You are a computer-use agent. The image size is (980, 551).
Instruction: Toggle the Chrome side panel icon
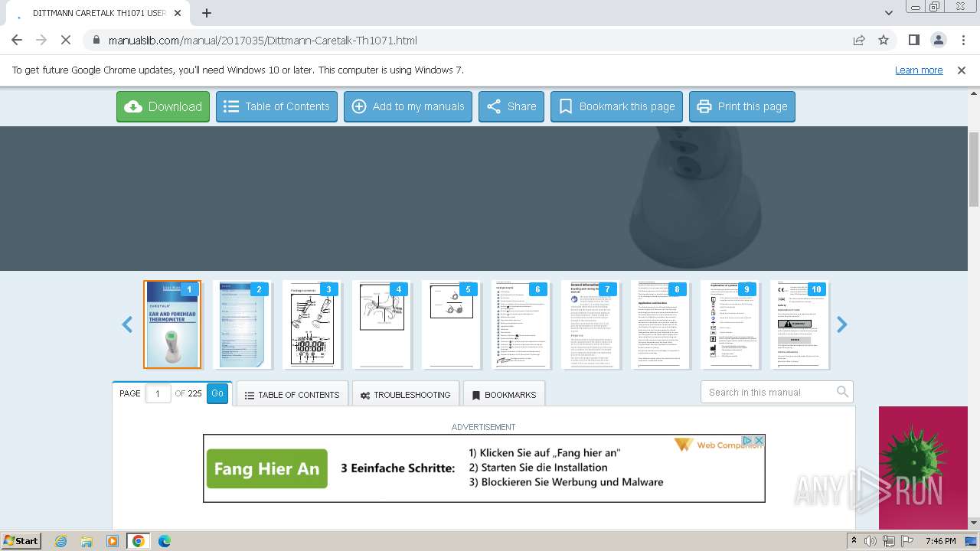913,40
